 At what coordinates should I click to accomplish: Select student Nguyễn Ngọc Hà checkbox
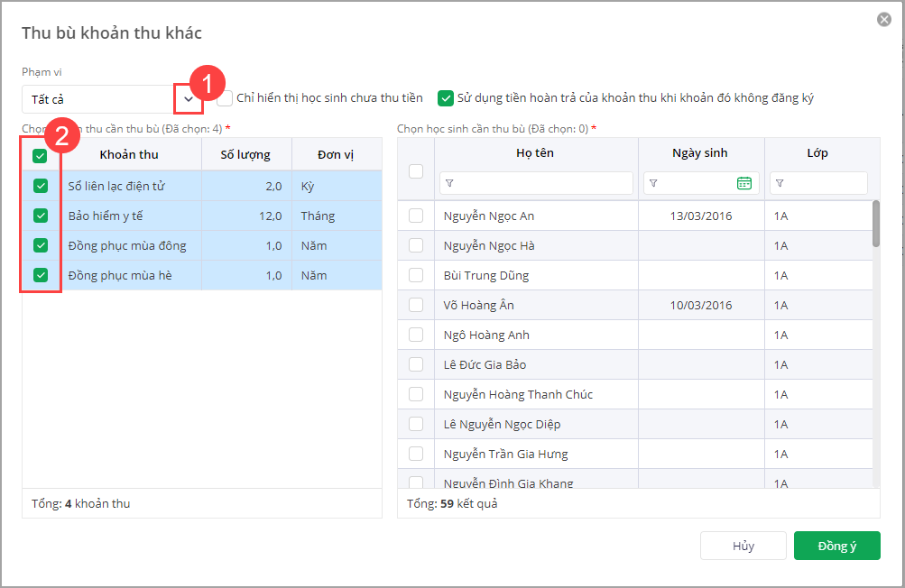tap(416, 245)
